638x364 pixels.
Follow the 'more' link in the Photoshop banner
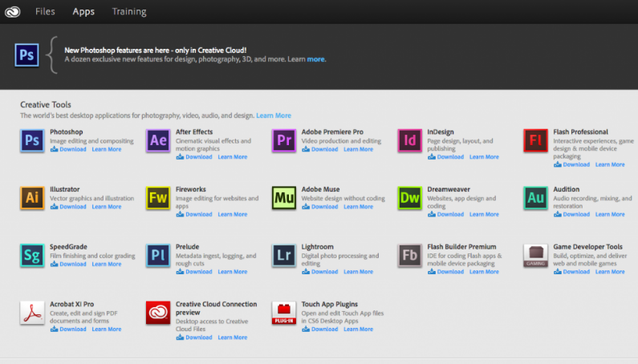(315, 59)
